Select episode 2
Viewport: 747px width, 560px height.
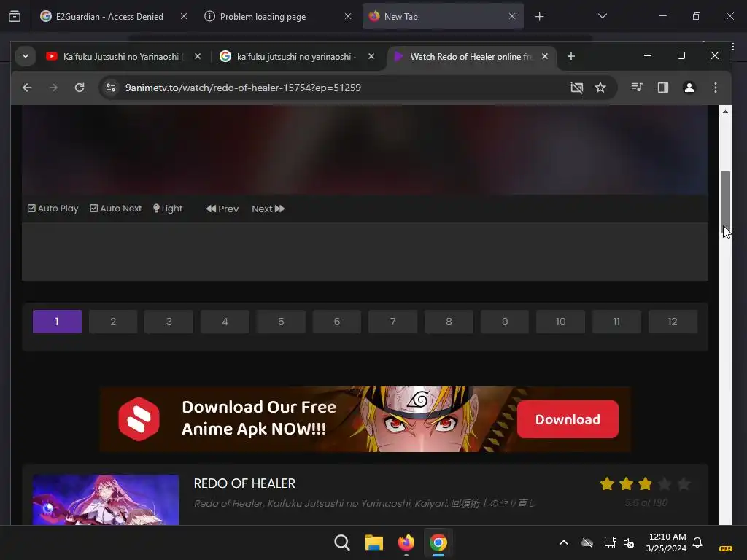[113, 322]
